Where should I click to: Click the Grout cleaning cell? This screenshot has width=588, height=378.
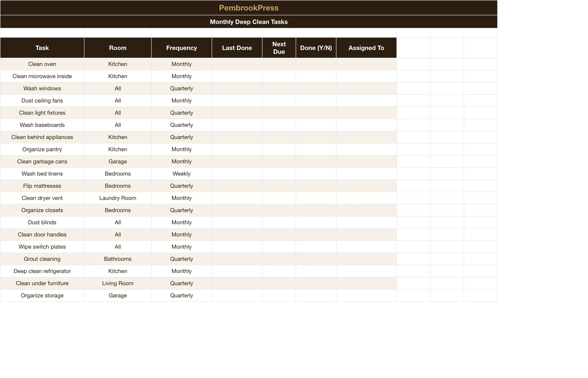coord(42,259)
